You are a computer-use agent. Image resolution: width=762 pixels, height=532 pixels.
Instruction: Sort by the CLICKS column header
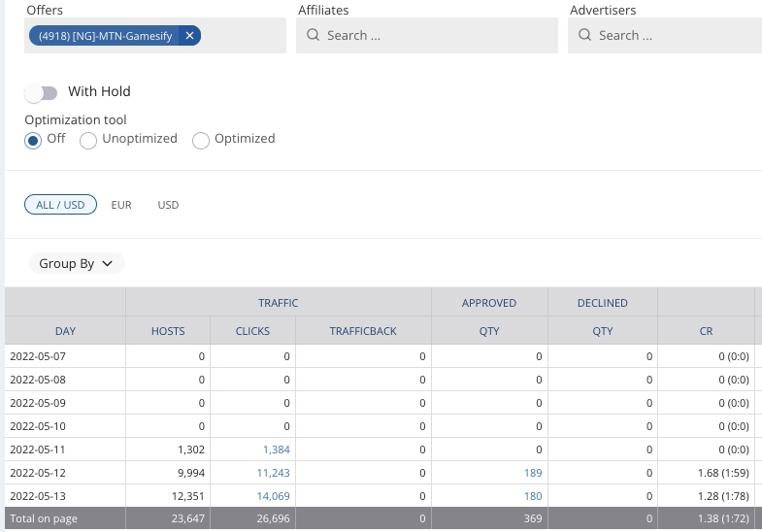click(x=252, y=331)
